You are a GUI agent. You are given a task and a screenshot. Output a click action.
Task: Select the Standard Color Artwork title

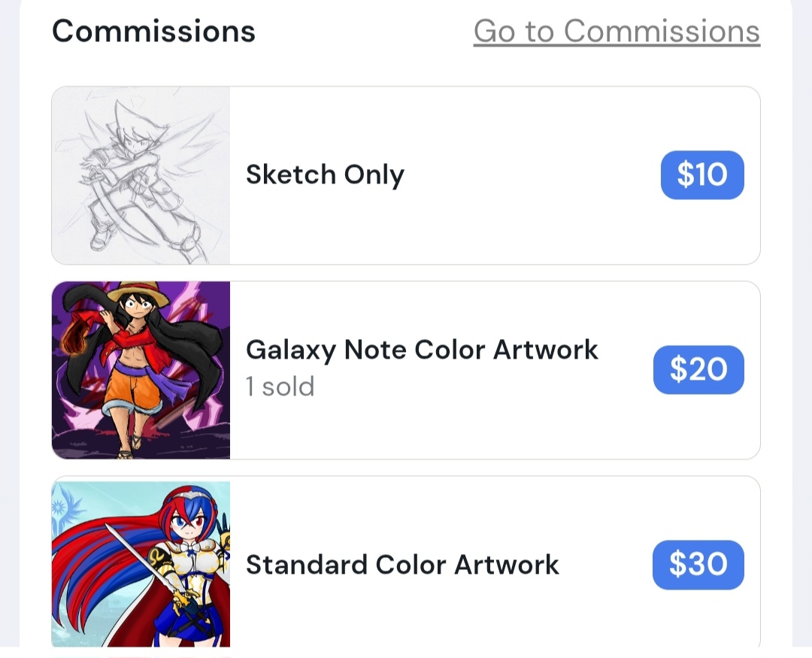point(402,565)
